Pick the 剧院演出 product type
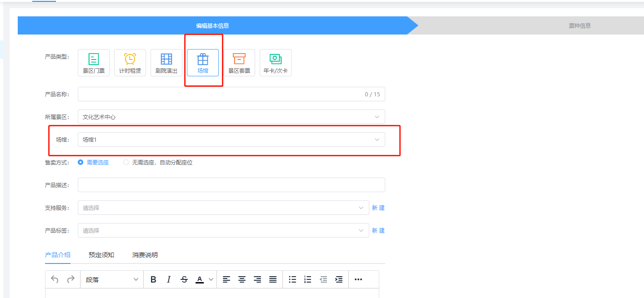This screenshot has width=644, height=298. point(166,63)
